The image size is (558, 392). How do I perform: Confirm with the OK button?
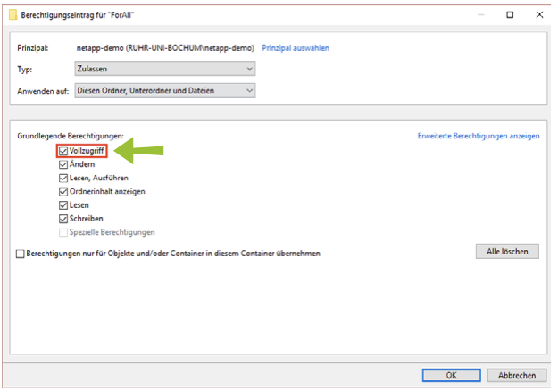(451, 375)
